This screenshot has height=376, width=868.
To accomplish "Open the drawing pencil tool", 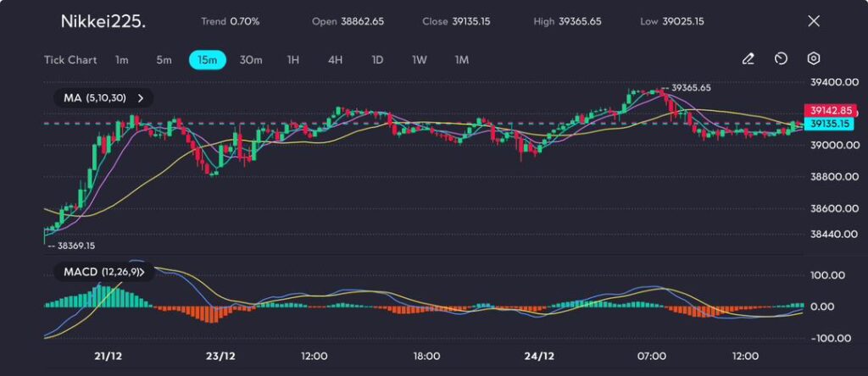I will 748,59.
